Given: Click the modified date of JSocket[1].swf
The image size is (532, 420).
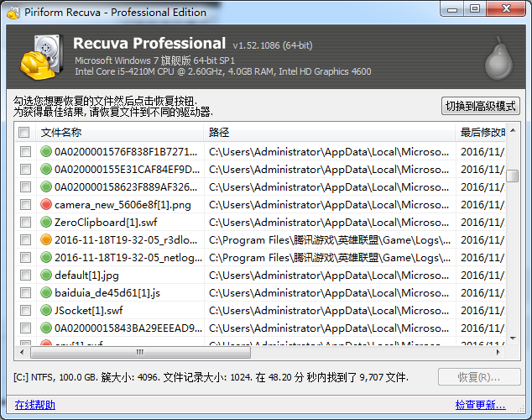Looking at the screenshot, I should point(482,310).
